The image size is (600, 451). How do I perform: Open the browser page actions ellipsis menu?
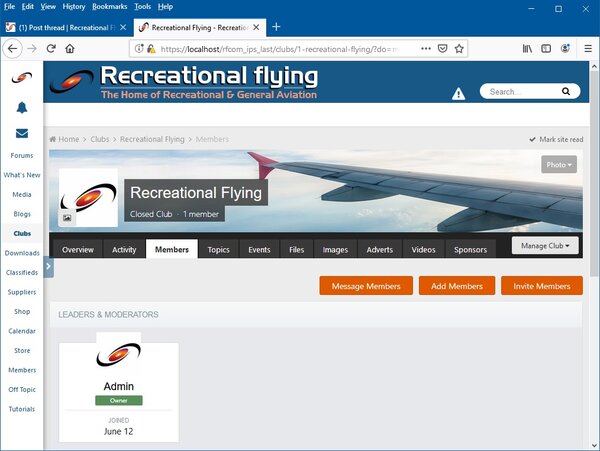tap(425, 48)
